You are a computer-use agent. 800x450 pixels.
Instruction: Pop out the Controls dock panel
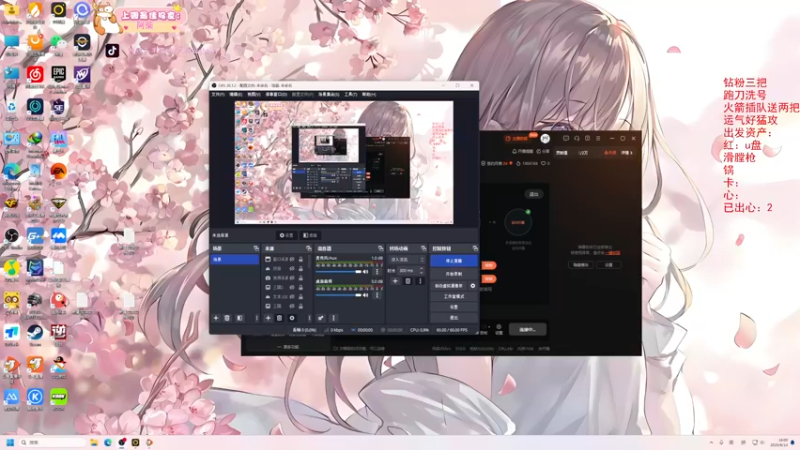pyautogui.click(x=474, y=248)
